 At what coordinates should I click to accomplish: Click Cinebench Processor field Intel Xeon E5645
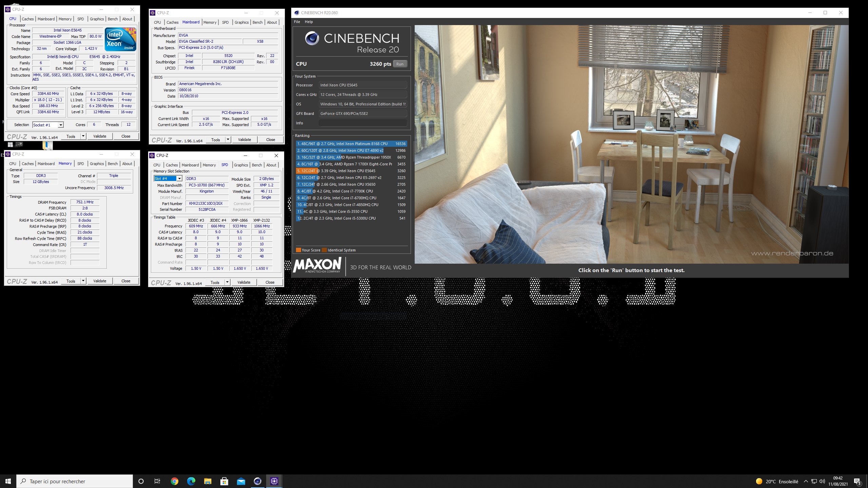[x=362, y=85]
